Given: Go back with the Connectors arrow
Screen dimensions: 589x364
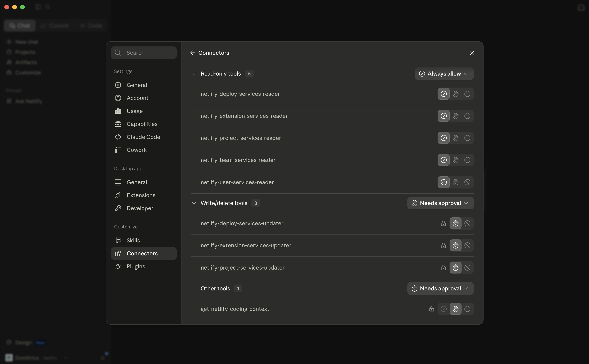Looking at the screenshot, I should pyautogui.click(x=193, y=53).
